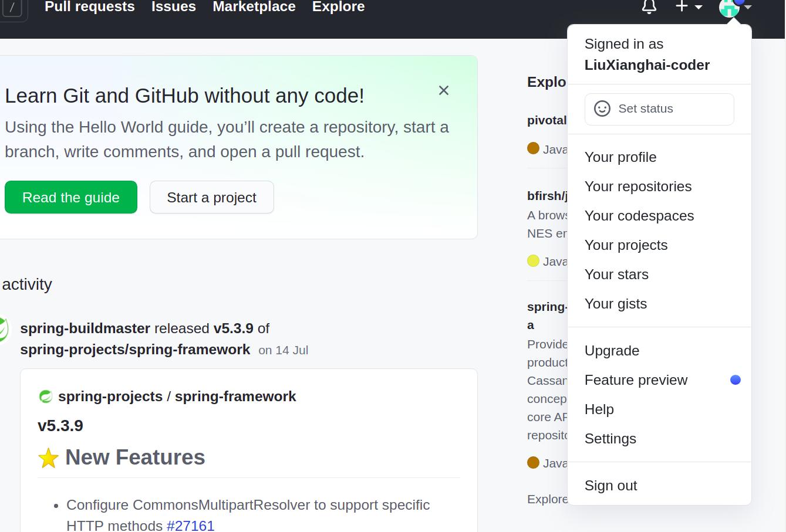
Task: Open Your stars
Action: click(659, 275)
